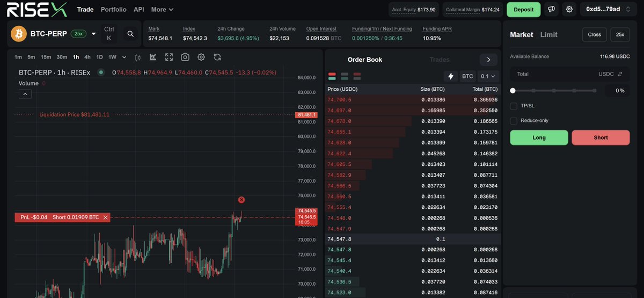The width and height of the screenshot is (644, 298).
Task: Open the wallet 0xd5...79ad dropdown
Action: click(x=609, y=9)
